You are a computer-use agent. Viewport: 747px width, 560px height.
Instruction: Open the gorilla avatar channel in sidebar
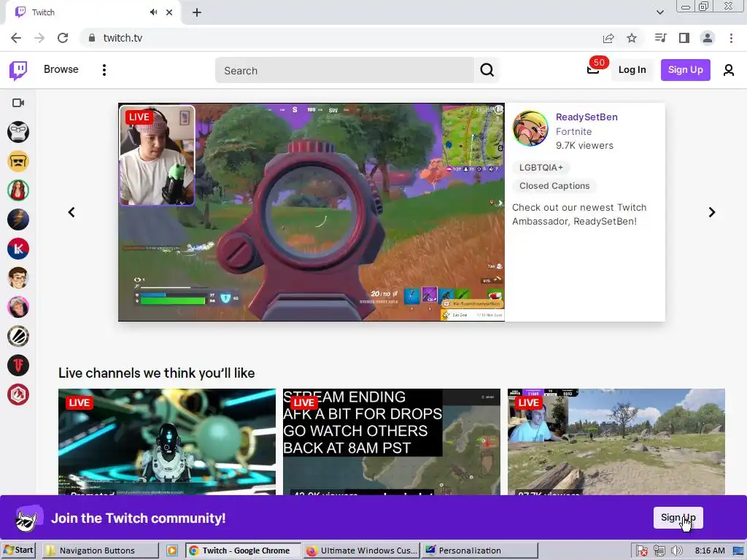pos(18,132)
